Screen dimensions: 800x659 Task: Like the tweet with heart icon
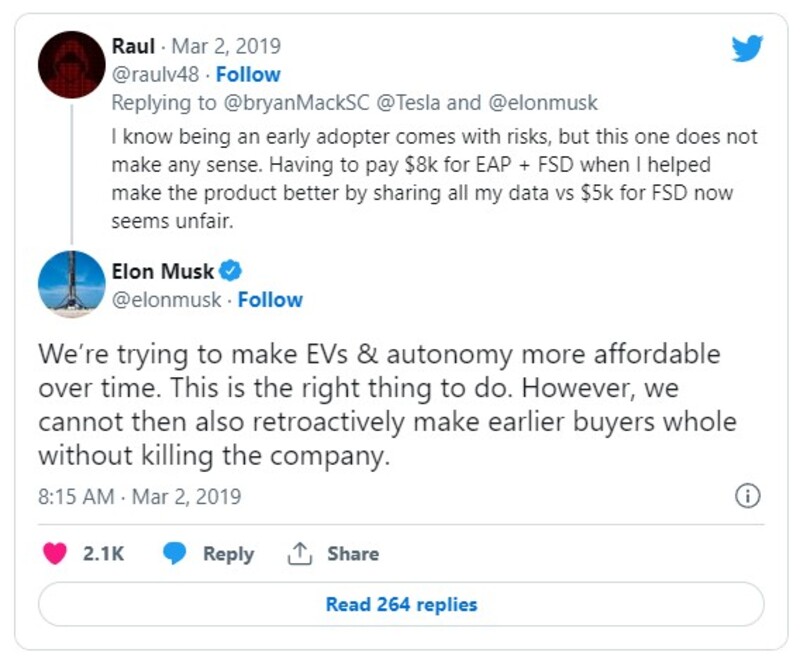(55, 553)
